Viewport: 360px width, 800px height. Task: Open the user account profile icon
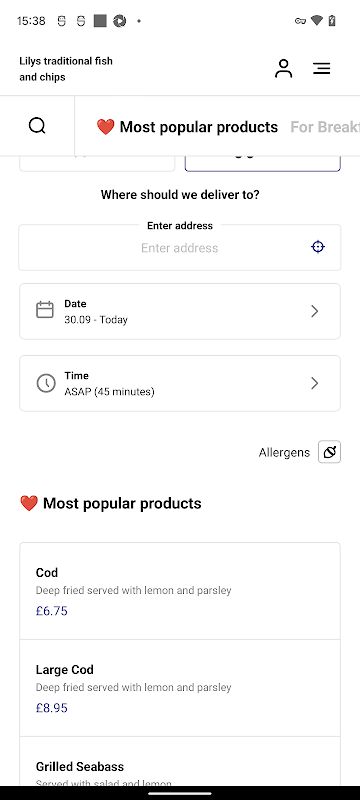point(284,68)
